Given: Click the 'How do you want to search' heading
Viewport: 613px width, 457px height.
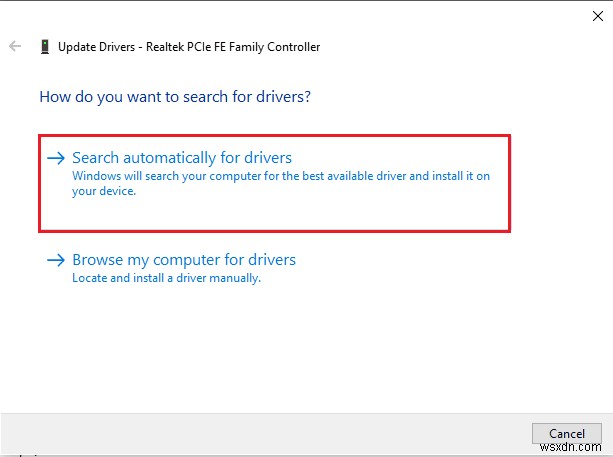Looking at the screenshot, I should tap(175, 97).
